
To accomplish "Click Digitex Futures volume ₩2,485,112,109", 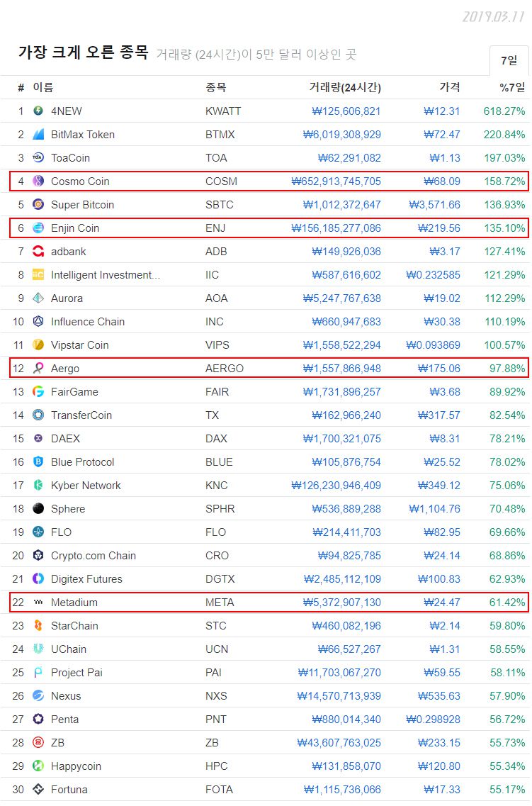I will pyautogui.click(x=342, y=579).
